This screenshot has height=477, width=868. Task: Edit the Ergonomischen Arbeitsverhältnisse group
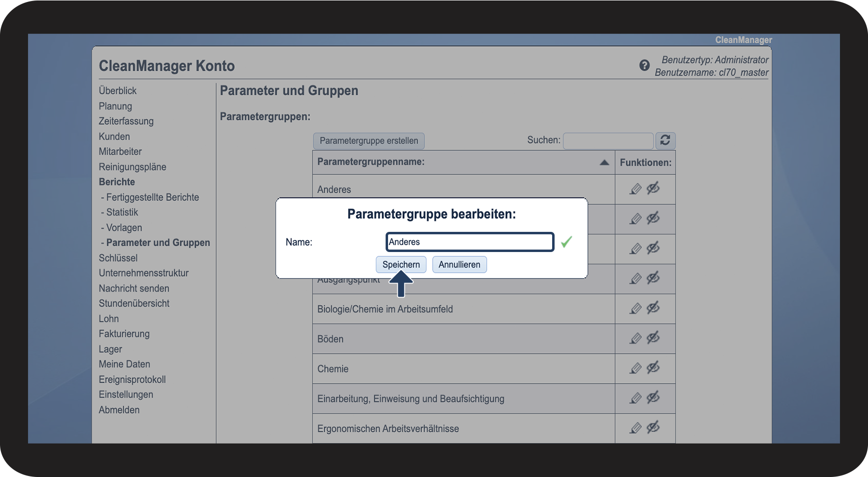(636, 428)
